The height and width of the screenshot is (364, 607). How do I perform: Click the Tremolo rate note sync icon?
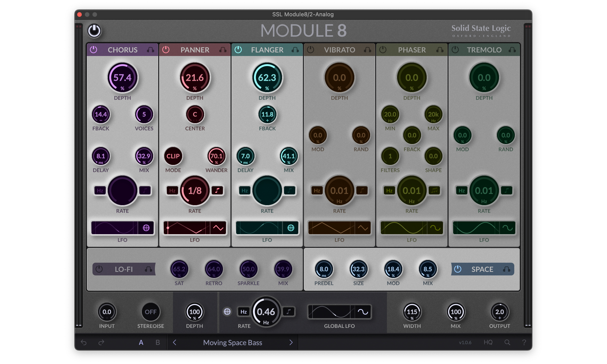507,190
